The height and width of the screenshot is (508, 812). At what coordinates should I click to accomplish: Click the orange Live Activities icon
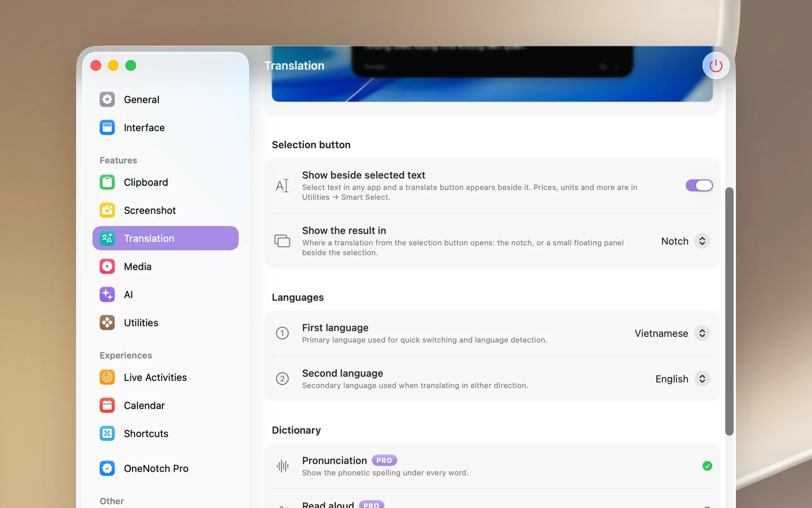[x=107, y=377]
